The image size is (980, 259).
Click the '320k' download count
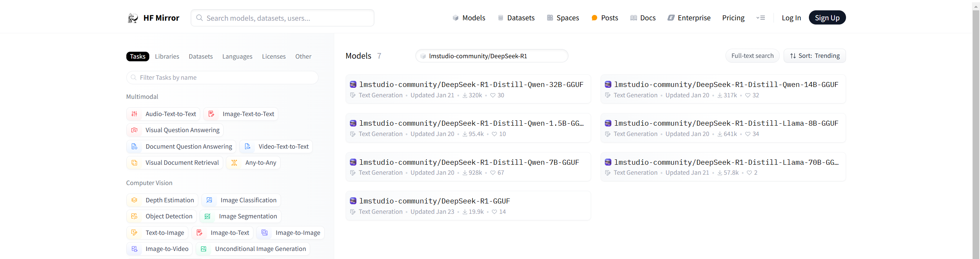[x=475, y=95]
